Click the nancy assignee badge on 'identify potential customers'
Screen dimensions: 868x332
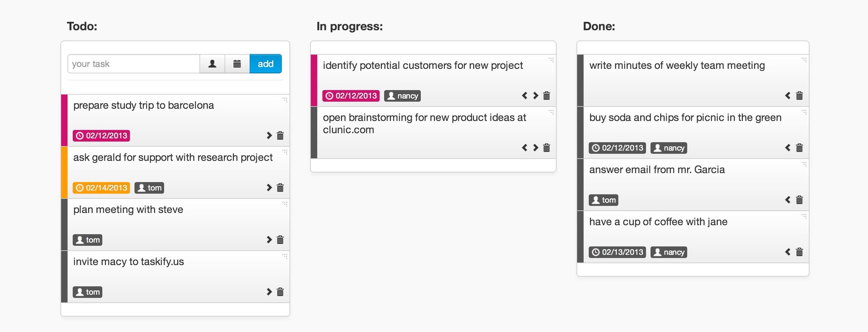402,95
